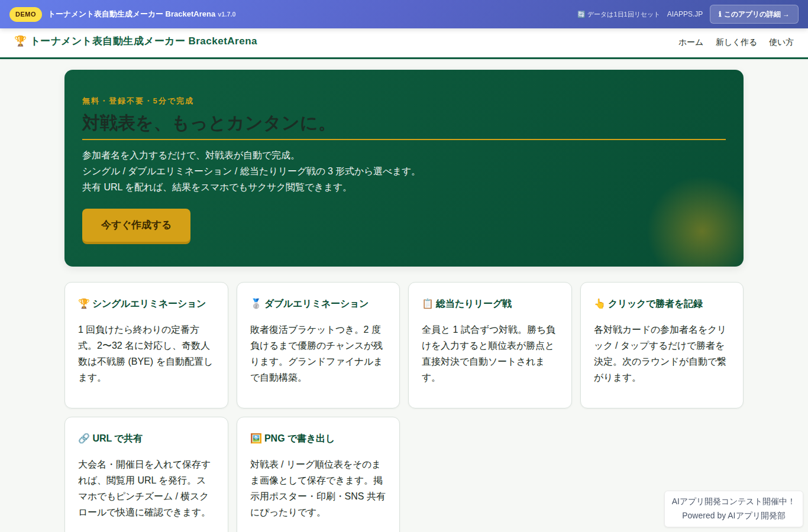This screenshot has width=808, height=532.
Task: Open このアプリの詳細 button
Action: [754, 14]
